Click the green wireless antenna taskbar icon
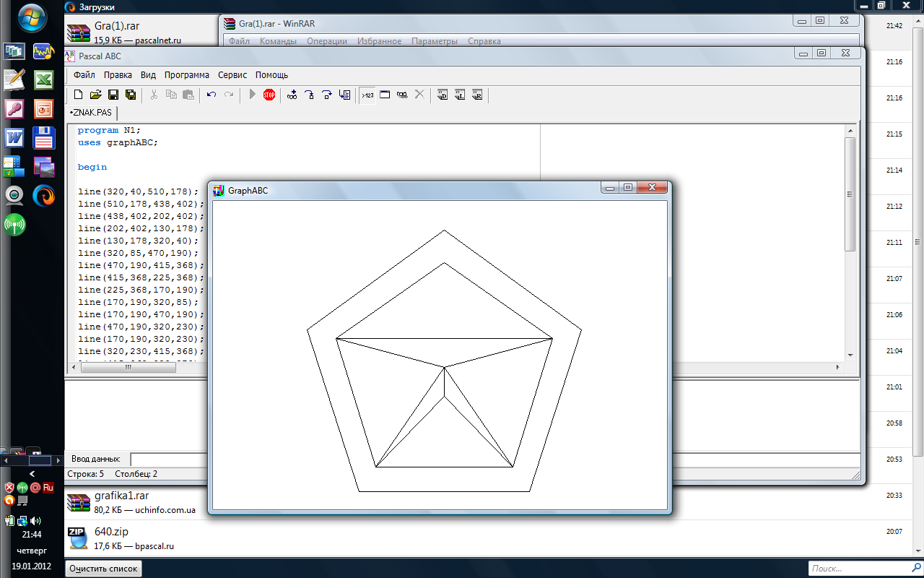 tap(14, 224)
